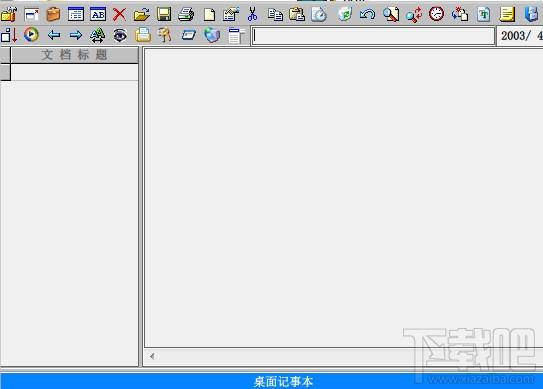The width and height of the screenshot is (543, 389).
Task: Click the magnifier find icon
Action: point(391,15)
